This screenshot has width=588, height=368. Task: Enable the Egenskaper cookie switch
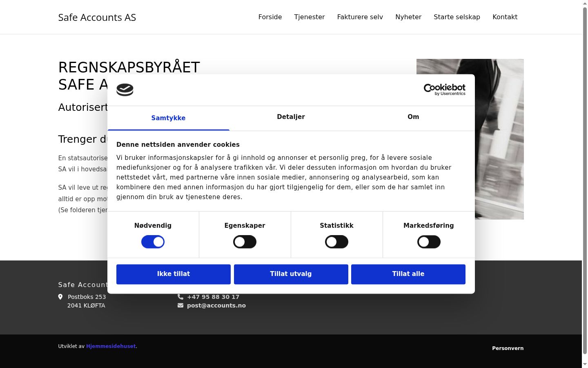245,242
